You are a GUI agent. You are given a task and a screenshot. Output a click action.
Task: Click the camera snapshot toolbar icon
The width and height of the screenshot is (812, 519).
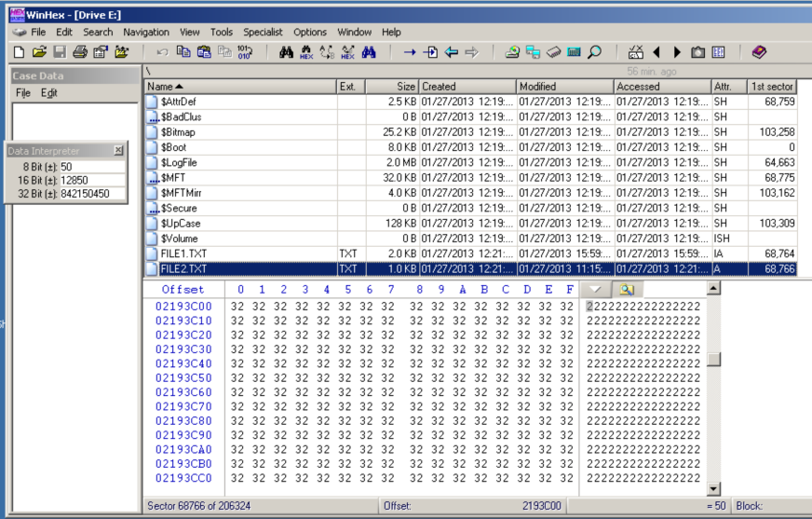tap(697, 52)
